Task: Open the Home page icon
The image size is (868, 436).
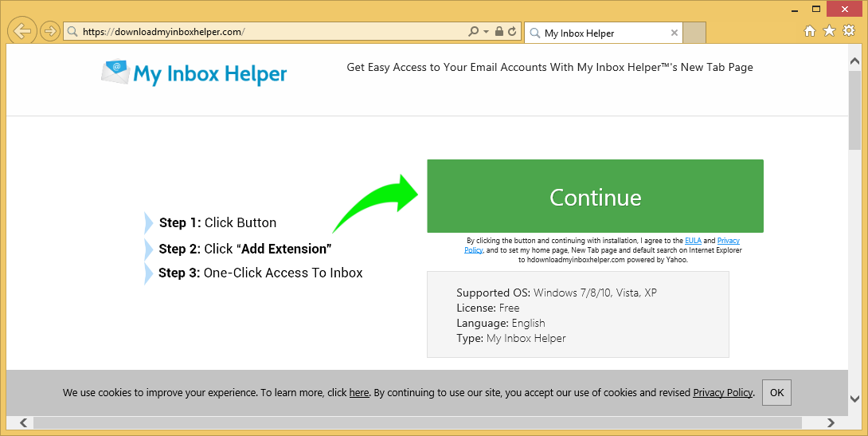Action: 810,31
